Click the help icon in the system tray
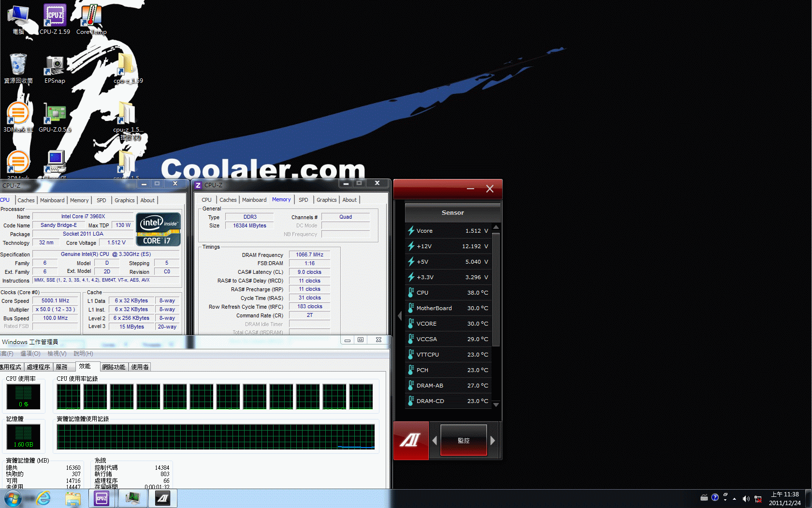This screenshot has height=508, width=812. (715, 497)
